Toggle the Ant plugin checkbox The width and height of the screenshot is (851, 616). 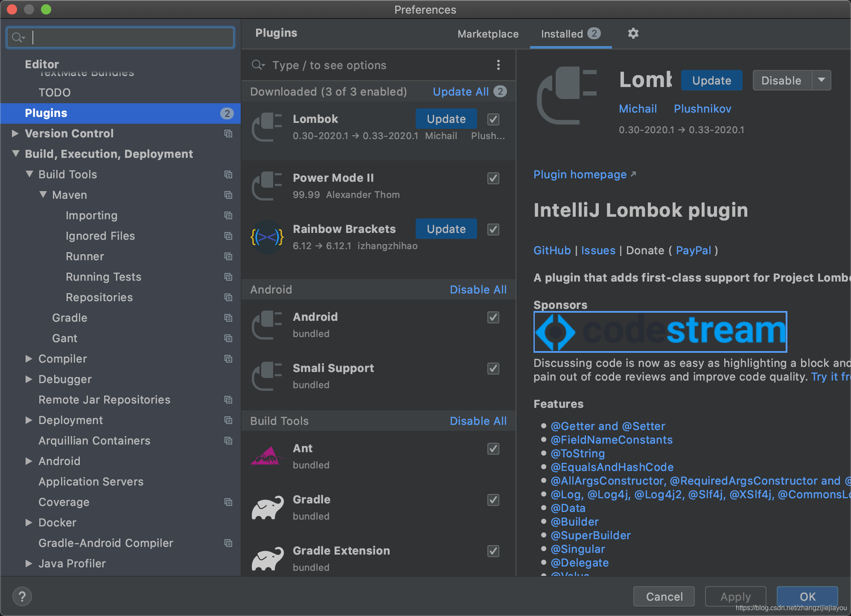coord(493,449)
